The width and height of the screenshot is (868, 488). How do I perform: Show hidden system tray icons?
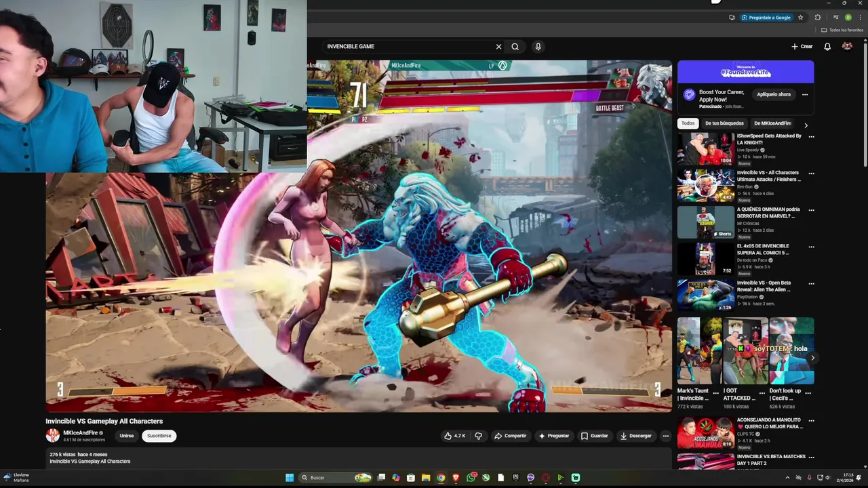pyautogui.click(x=787, y=478)
